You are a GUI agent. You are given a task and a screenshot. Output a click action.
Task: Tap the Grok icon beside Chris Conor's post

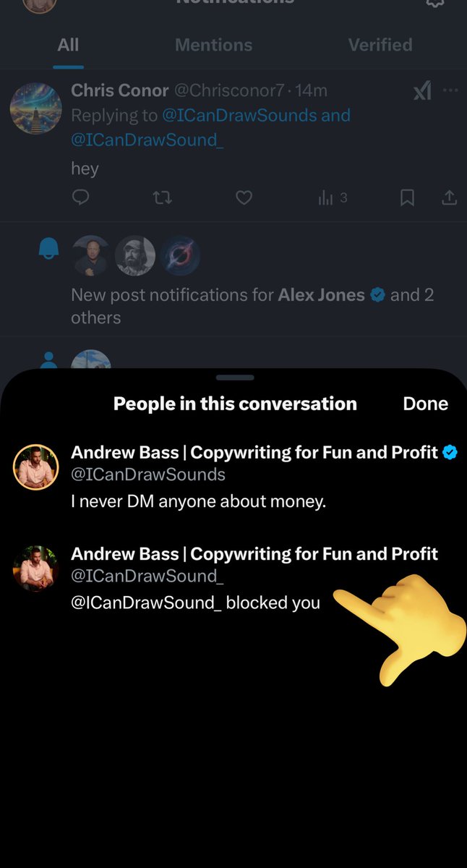pos(422,91)
